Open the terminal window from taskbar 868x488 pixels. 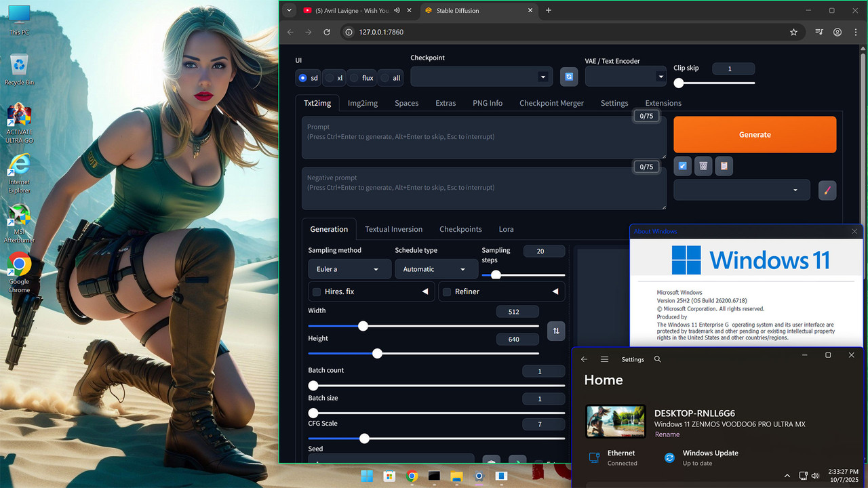point(434,476)
